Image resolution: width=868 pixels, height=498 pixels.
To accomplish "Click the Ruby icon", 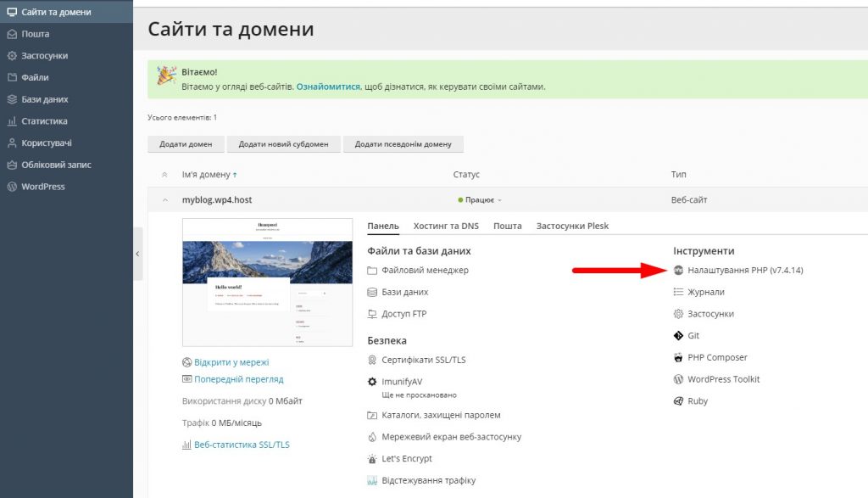I will point(678,401).
